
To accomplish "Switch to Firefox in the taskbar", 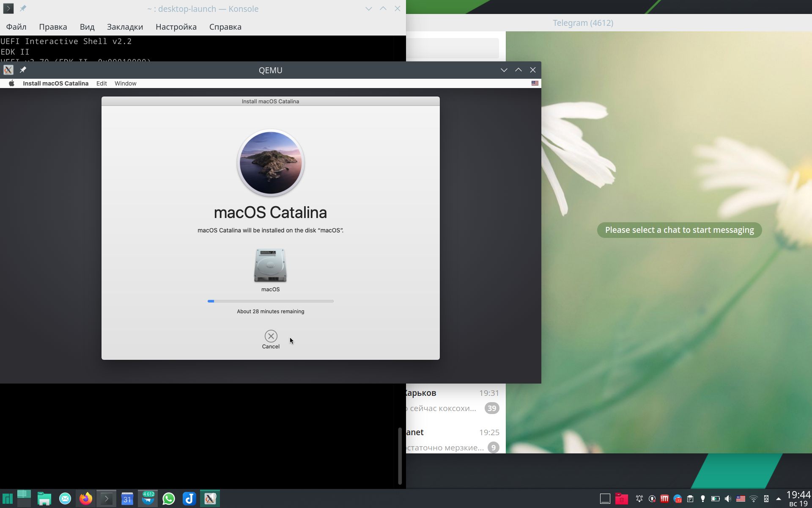I will tap(86, 499).
